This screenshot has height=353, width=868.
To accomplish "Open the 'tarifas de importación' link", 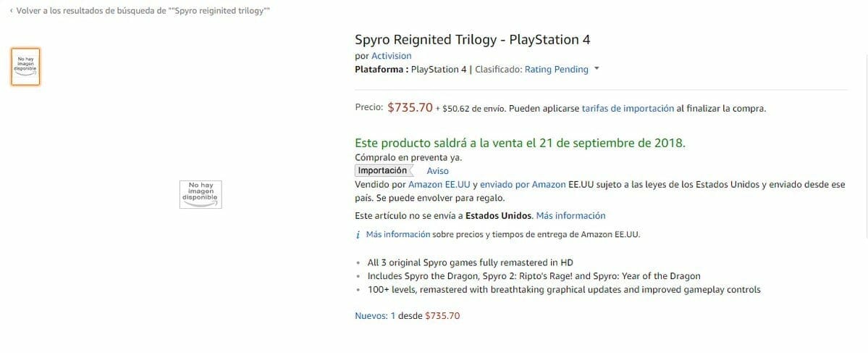I will (628, 109).
